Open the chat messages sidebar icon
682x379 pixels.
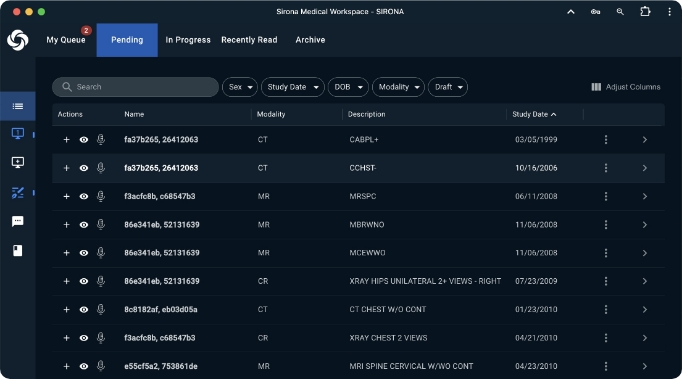18,221
